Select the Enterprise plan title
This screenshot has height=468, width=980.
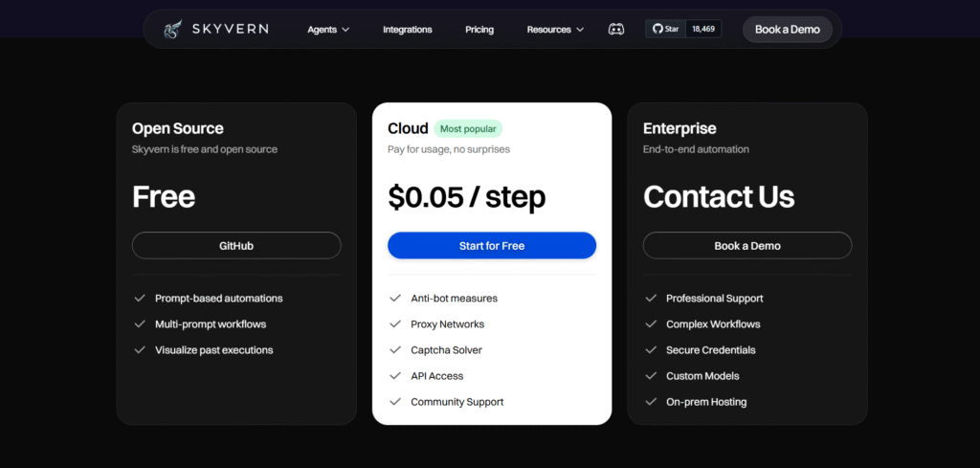pyautogui.click(x=679, y=128)
